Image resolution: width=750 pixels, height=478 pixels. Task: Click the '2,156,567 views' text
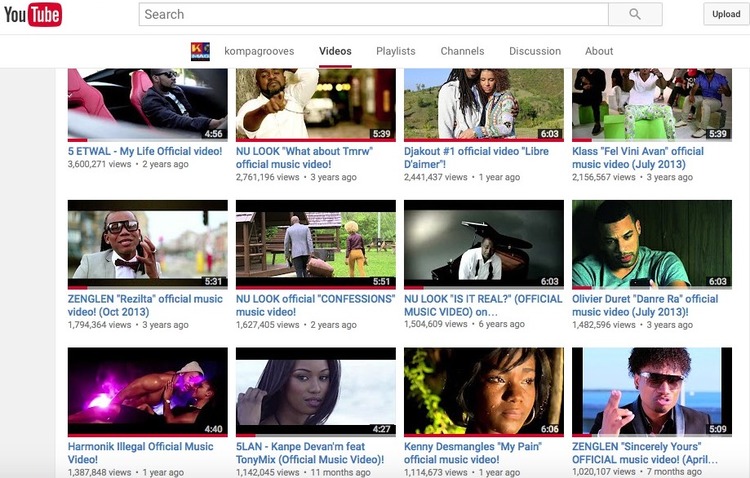click(604, 177)
